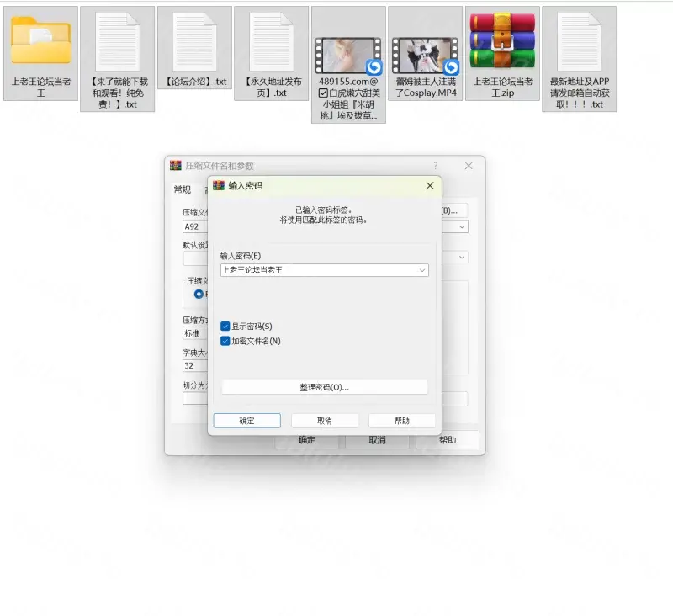Select the 489155.com video thumbnail
This screenshot has height=616, width=673.
(348, 56)
